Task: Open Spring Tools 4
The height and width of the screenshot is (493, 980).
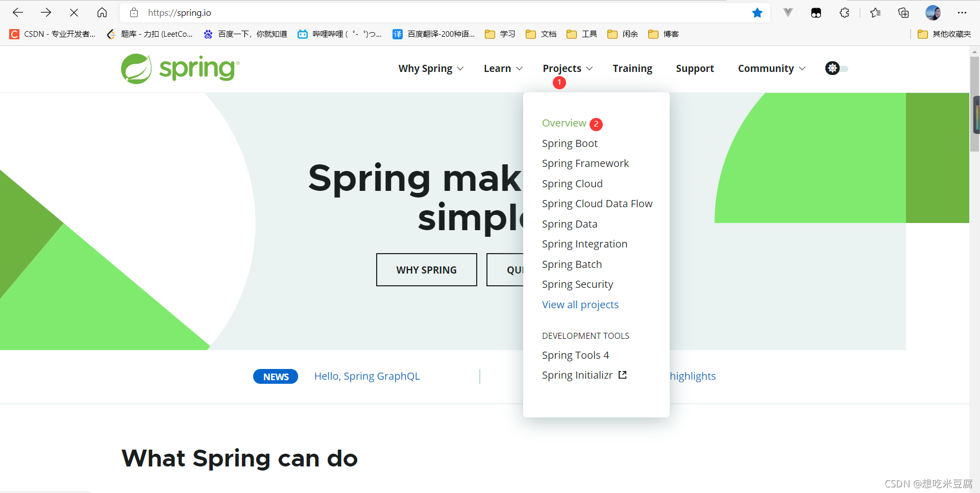Action: (576, 355)
